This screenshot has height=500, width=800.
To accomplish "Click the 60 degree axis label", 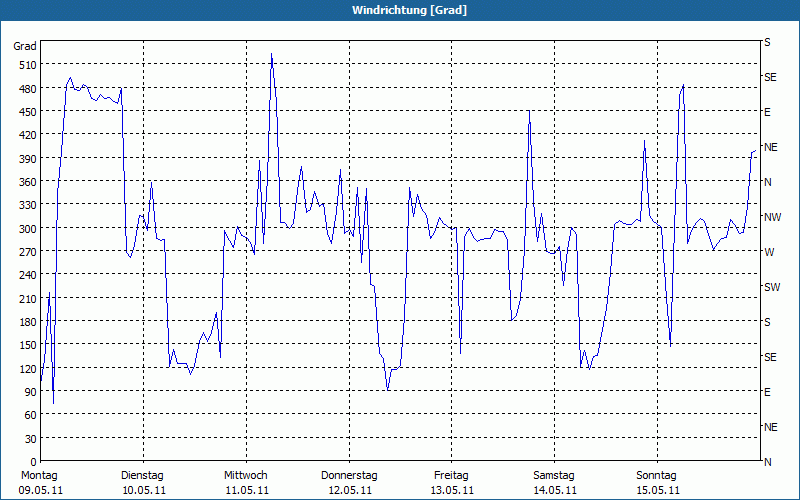I will pos(31,415).
